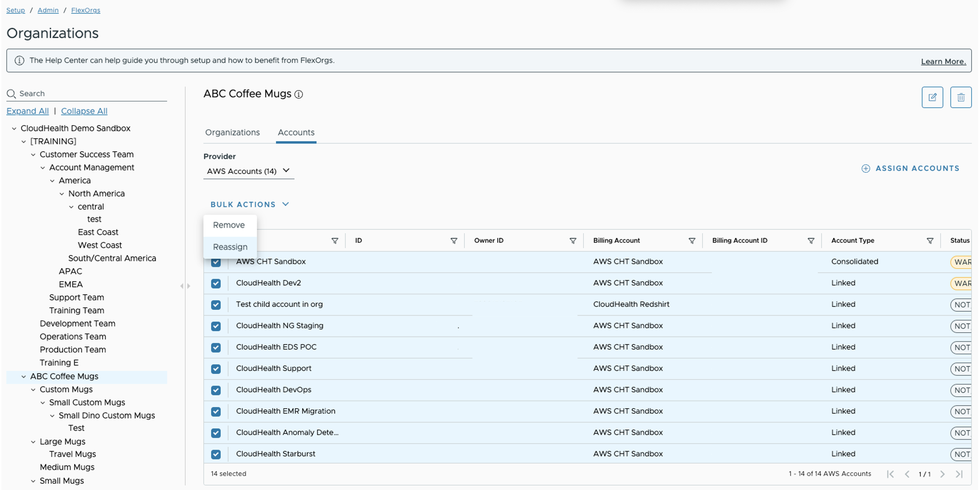Open the Account Type column filter
Image resolution: width=980 pixels, height=490 pixels.
930,241
